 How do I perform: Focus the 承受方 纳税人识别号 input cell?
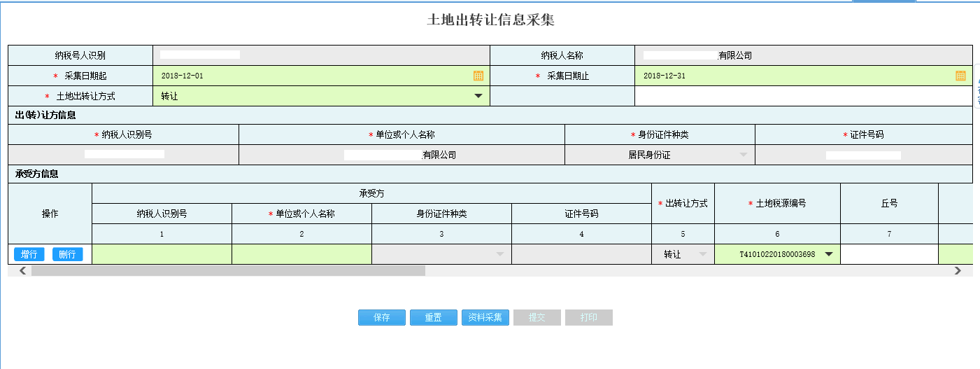162,254
